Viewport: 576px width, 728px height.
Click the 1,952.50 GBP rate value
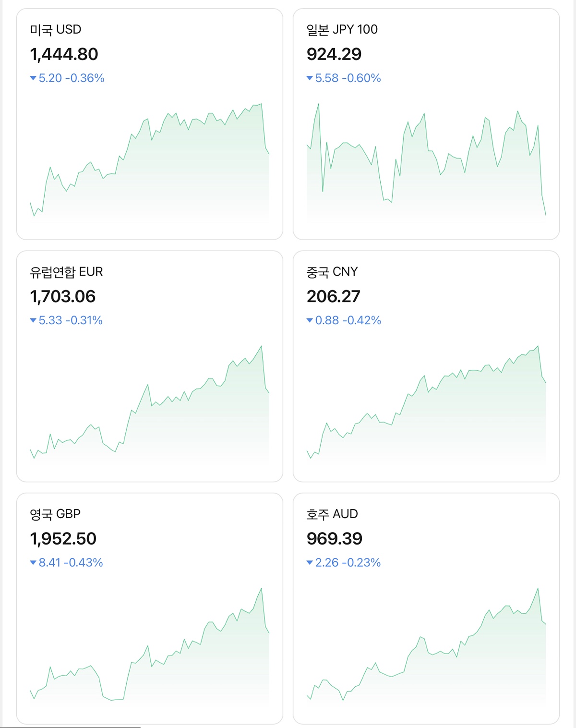click(63, 539)
